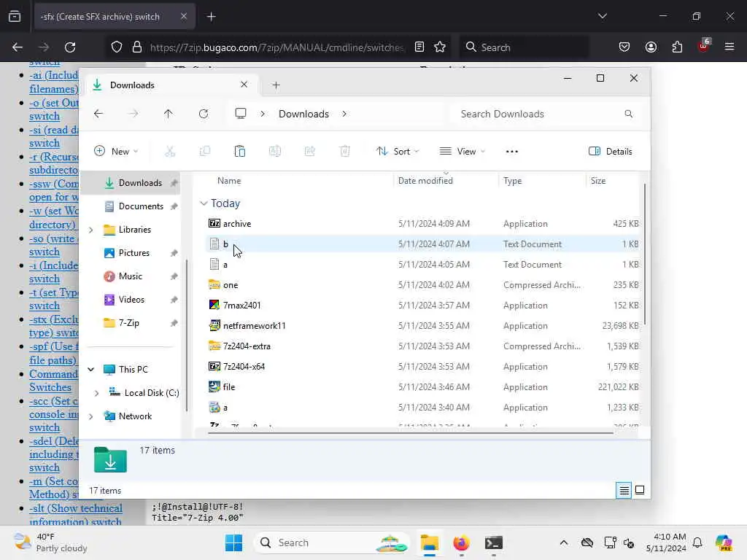Collapse the This PC tree node
The width and height of the screenshot is (747, 560).
pos(91,370)
